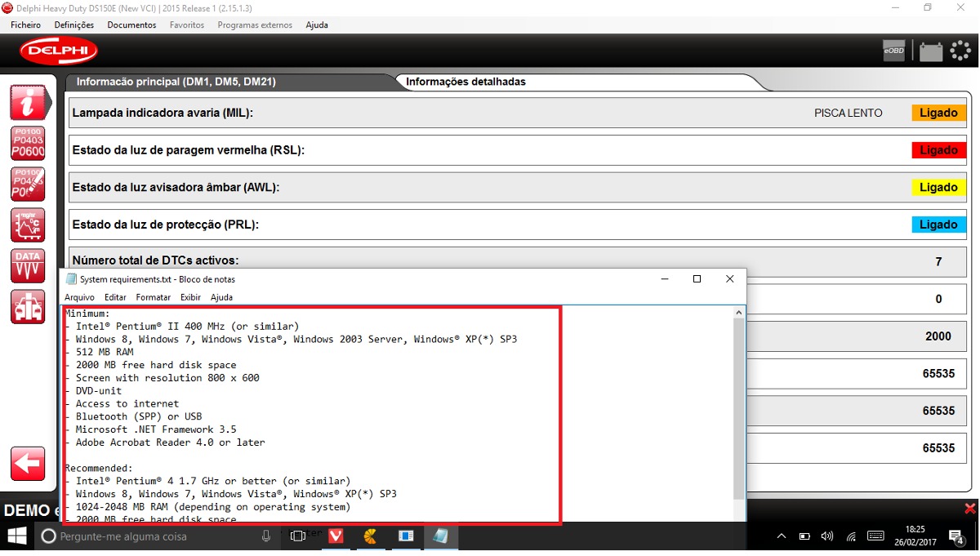This screenshot has height=556, width=980.
Task: Maximize the Notepad window
Action: tap(697, 279)
